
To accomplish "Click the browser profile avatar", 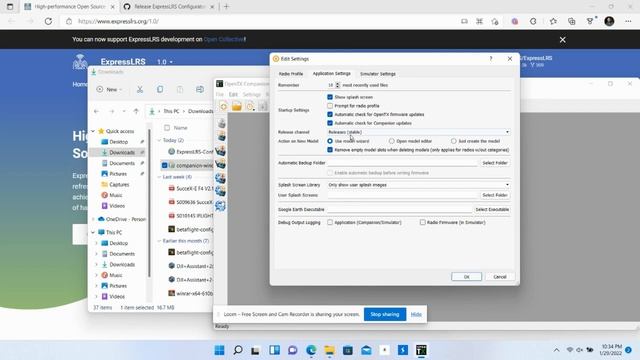I will [x=609, y=21].
